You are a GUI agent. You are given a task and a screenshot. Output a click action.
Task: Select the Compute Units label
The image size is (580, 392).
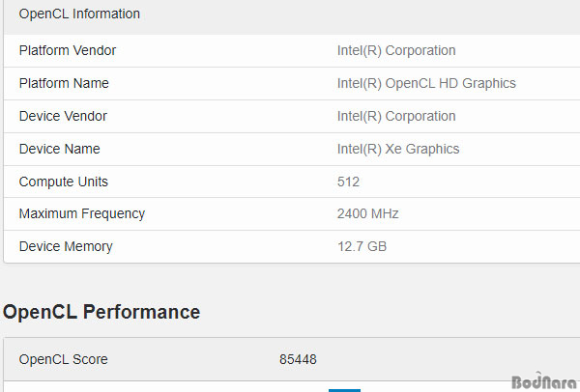[x=63, y=182]
